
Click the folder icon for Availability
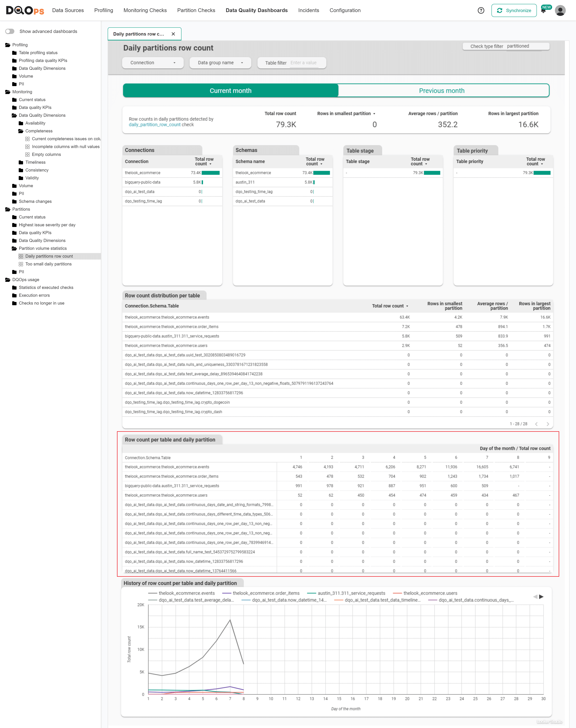(21, 123)
